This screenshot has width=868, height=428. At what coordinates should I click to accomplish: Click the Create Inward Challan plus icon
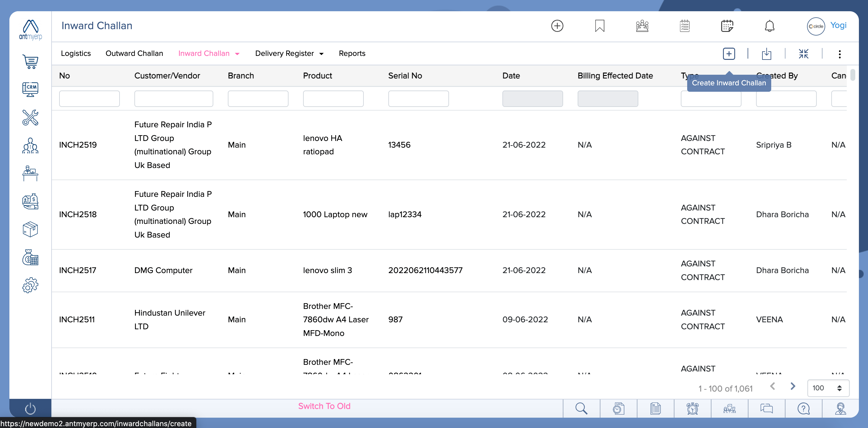[728, 54]
